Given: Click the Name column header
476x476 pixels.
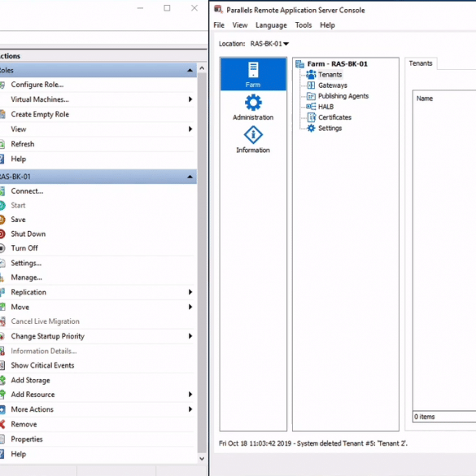Looking at the screenshot, I should [x=425, y=98].
